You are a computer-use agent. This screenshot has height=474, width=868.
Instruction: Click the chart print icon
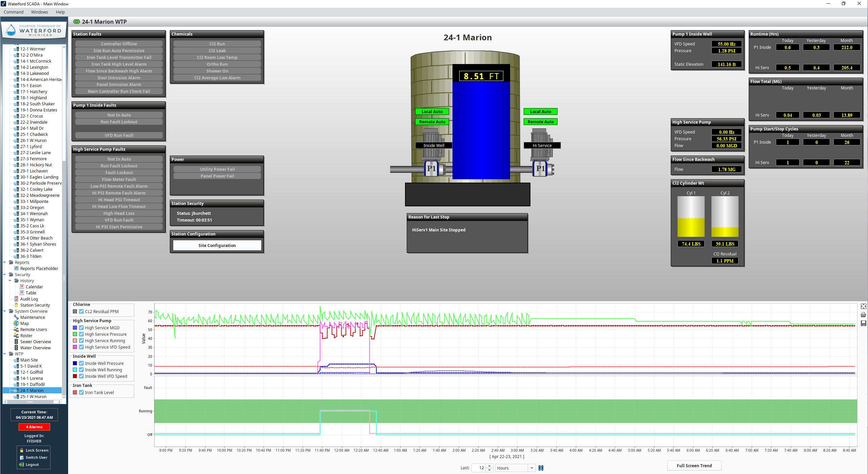point(863,315)
